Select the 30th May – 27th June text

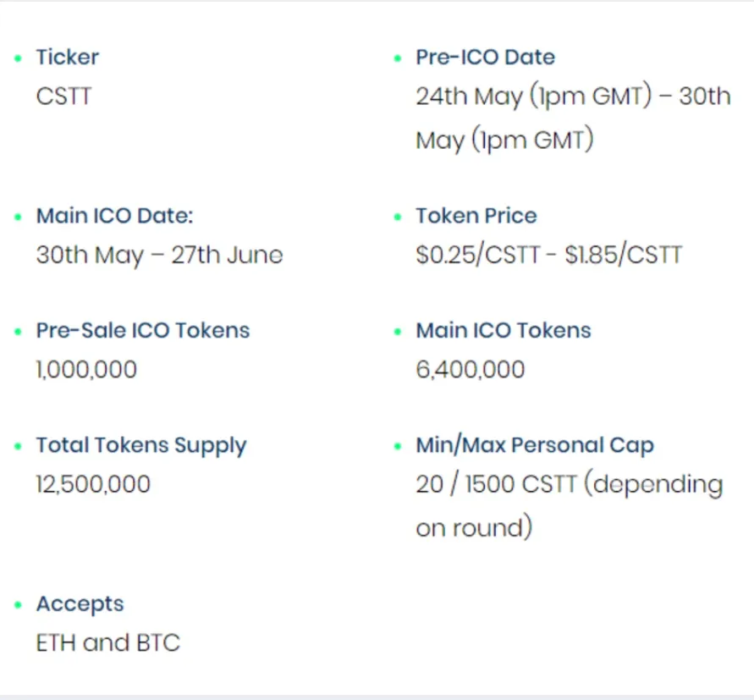point(159,255)
